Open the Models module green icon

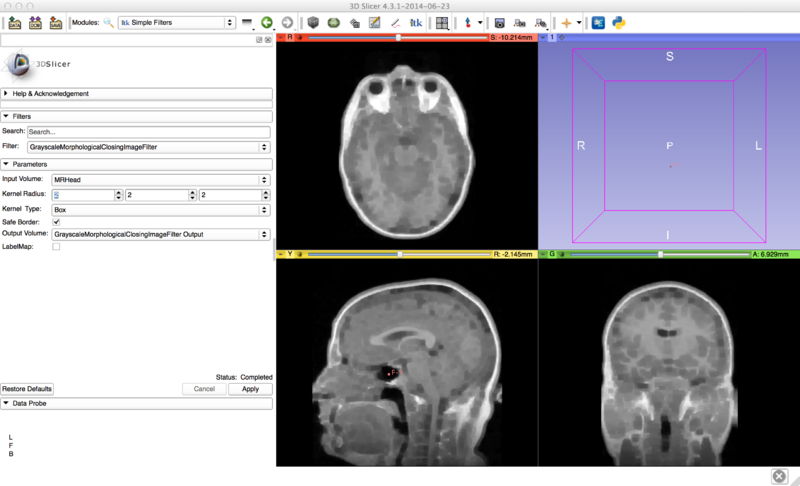pyautogui.click(x=334, y=22)
